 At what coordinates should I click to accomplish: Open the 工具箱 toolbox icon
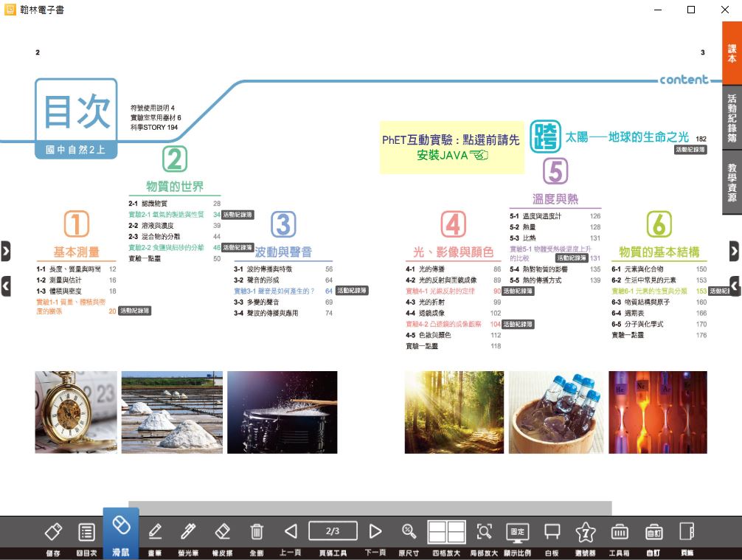point(620,532)
